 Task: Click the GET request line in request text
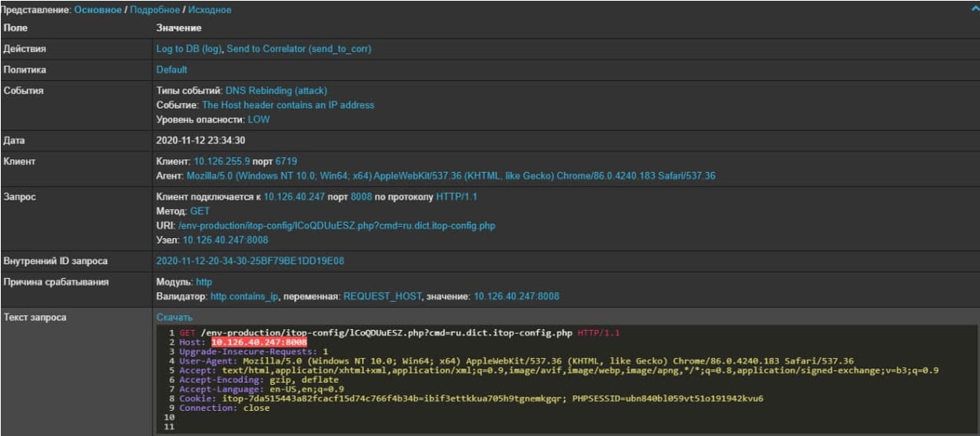(399, 333)
